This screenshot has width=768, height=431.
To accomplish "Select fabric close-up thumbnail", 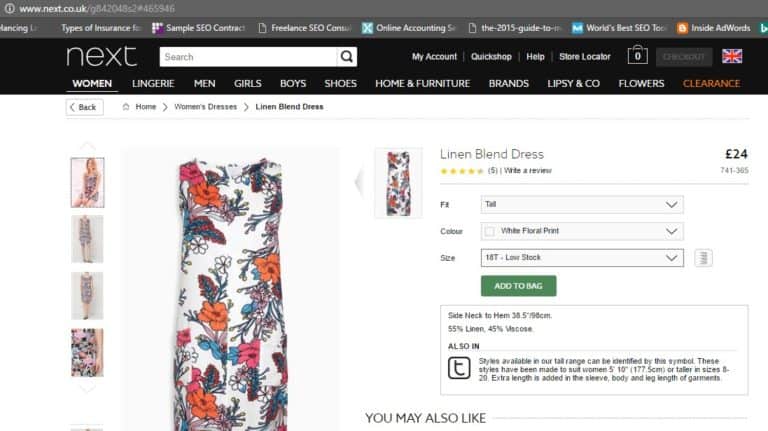I will [87, 353].
